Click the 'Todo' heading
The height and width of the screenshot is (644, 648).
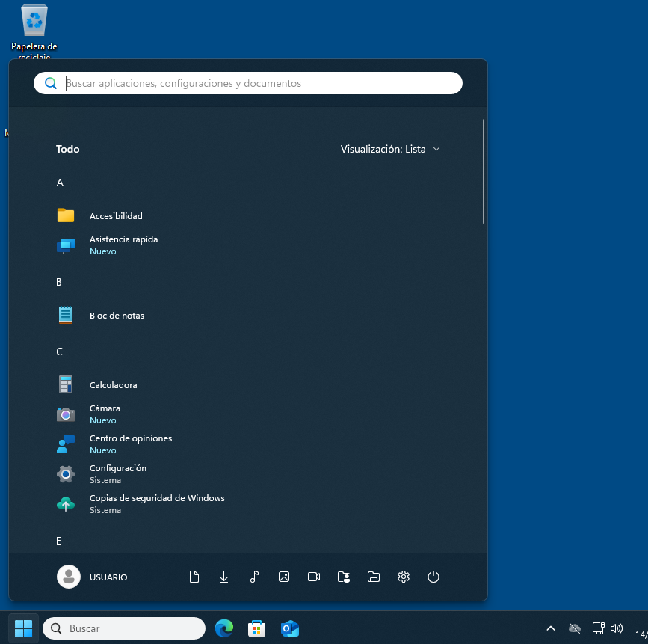point(68,149)
